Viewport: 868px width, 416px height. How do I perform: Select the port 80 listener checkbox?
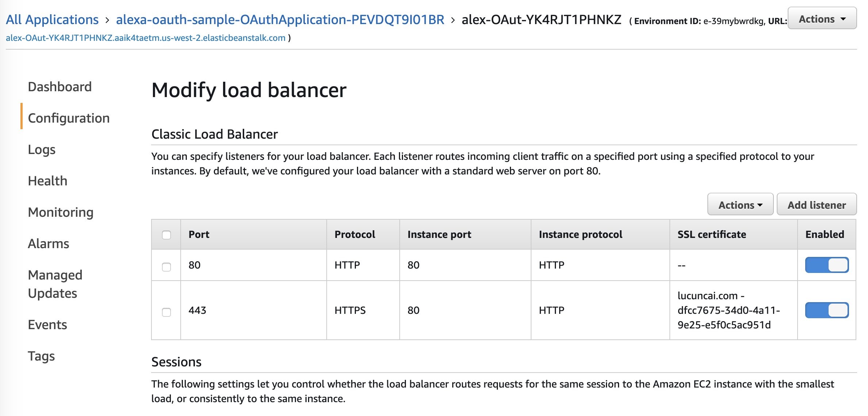(166, 267)
